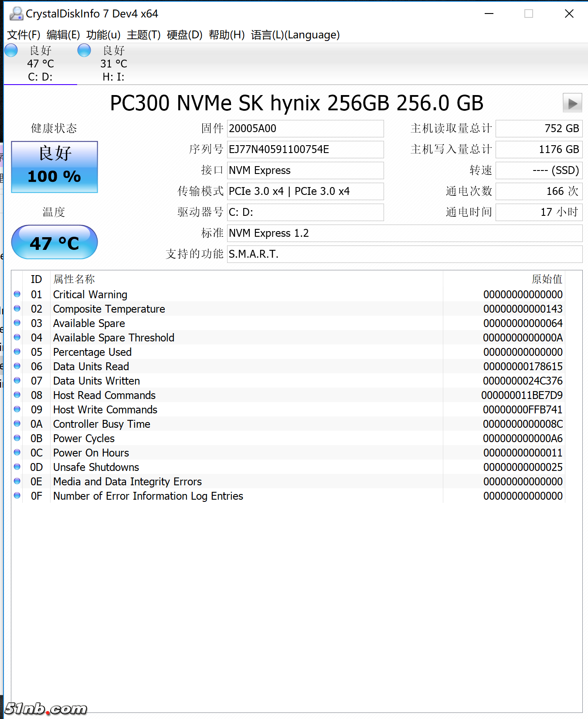Click the Power Cycles status indicator dot
The image size is (588, 719).
(17, 438)
